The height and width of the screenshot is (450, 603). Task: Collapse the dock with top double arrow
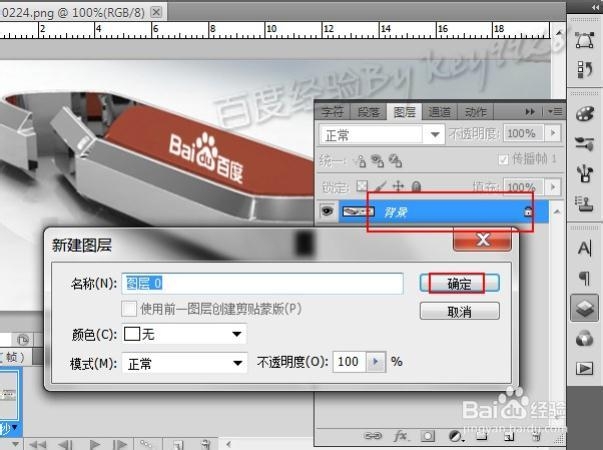(x=595, y=7)
